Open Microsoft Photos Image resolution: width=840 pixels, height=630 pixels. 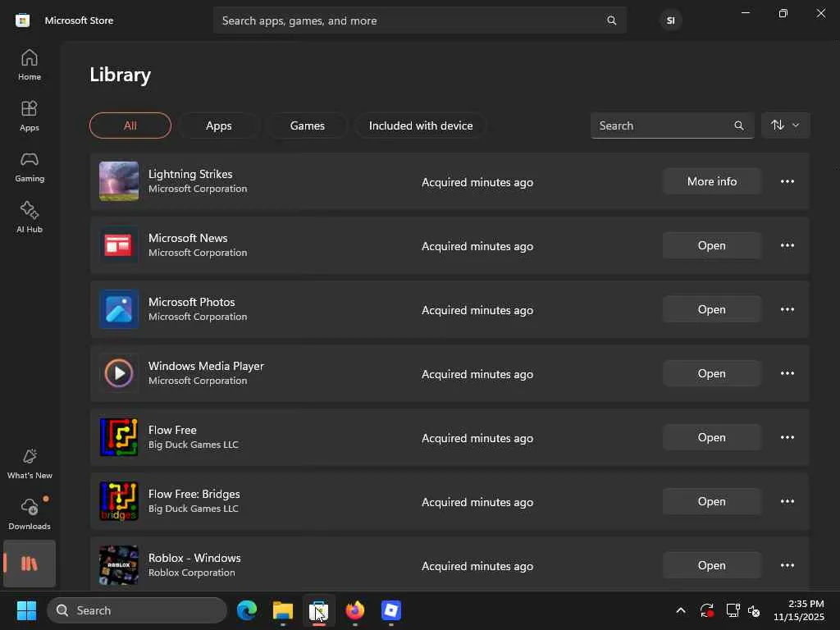711,309
